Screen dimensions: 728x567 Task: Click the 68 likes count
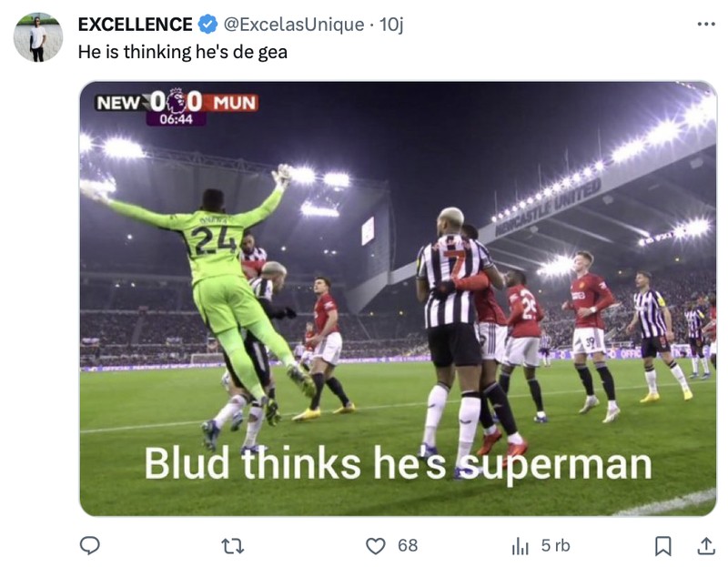coord(409,543)
